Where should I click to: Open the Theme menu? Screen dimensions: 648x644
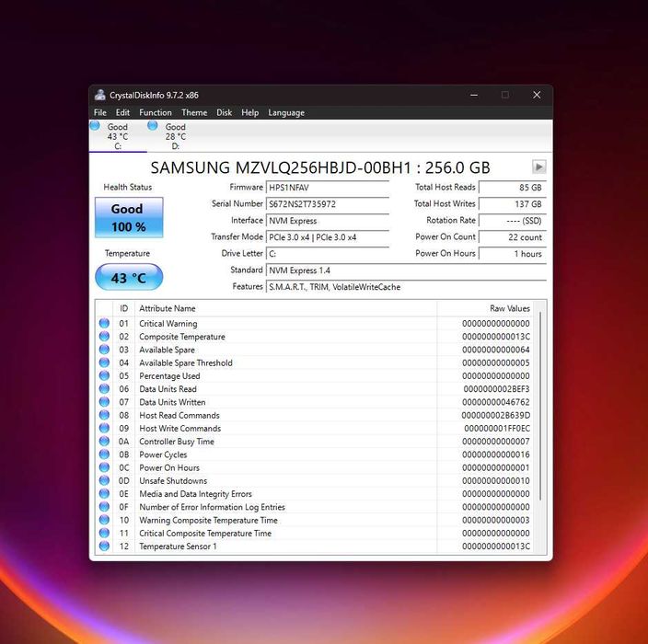[x=194, y=112]
